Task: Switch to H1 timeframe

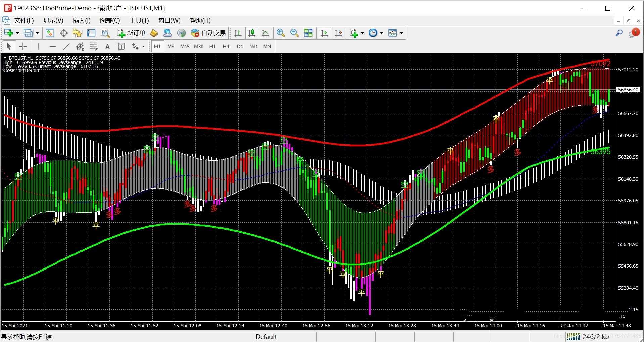Action: (x=212, y=46)
